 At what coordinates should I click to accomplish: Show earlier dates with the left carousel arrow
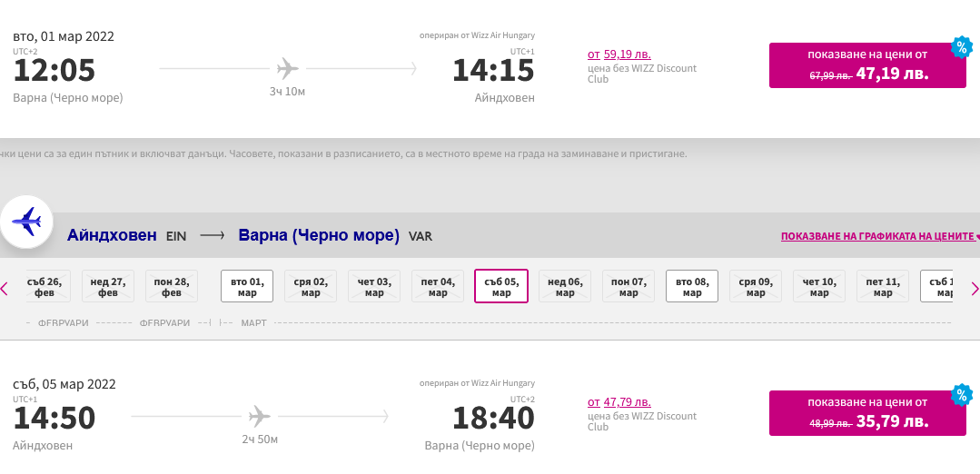(x=5, y=289)
